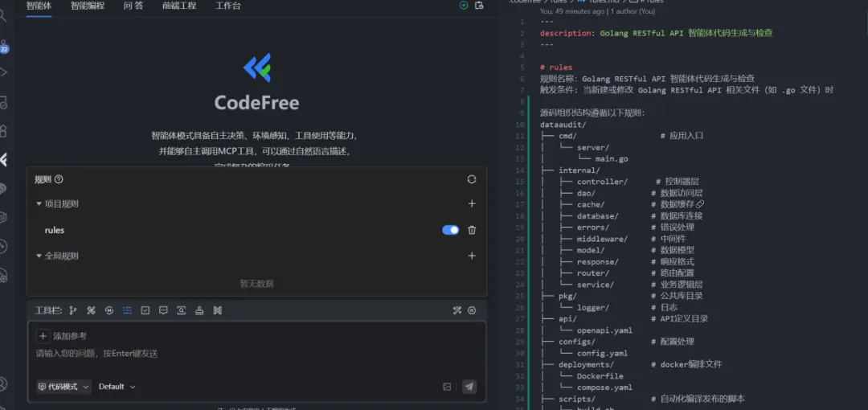The width and height of the screenshot is (868, 410).
Task: Click the '# rules' heading line
Action: point(556,67)
